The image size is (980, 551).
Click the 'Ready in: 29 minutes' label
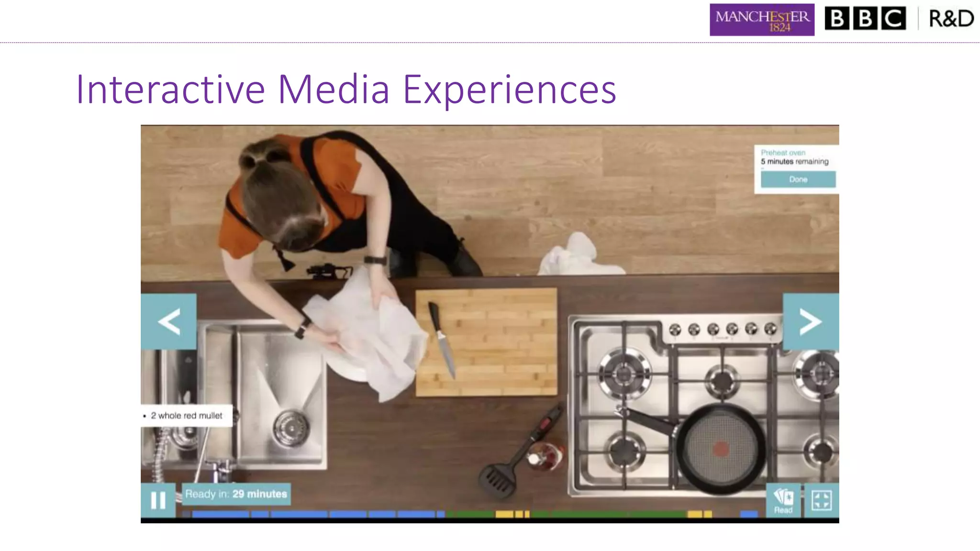coord(236,494)
